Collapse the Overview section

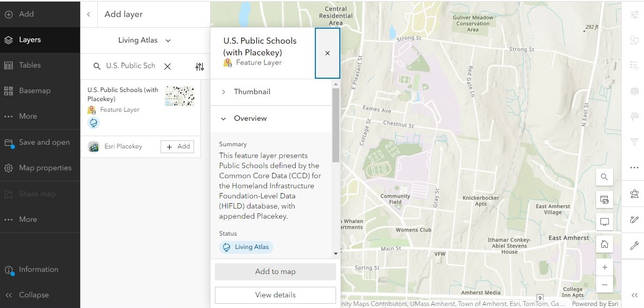[x=271, y=119]
